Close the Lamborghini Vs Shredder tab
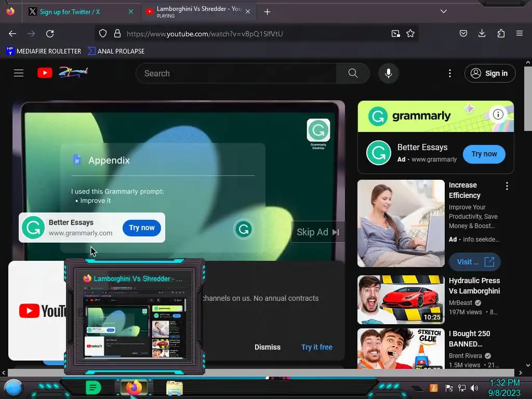The image size is (532, 399). click(248, 11)
